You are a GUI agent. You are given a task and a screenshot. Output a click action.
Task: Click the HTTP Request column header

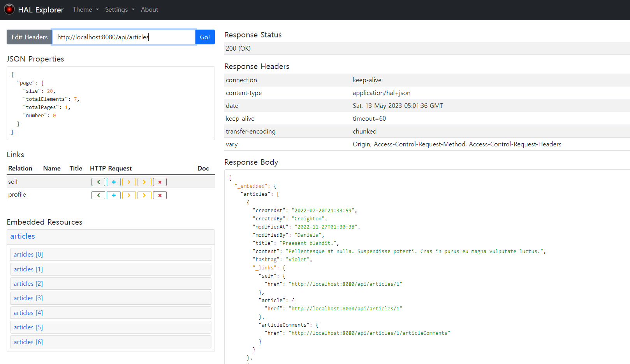[x=111, y=168]
